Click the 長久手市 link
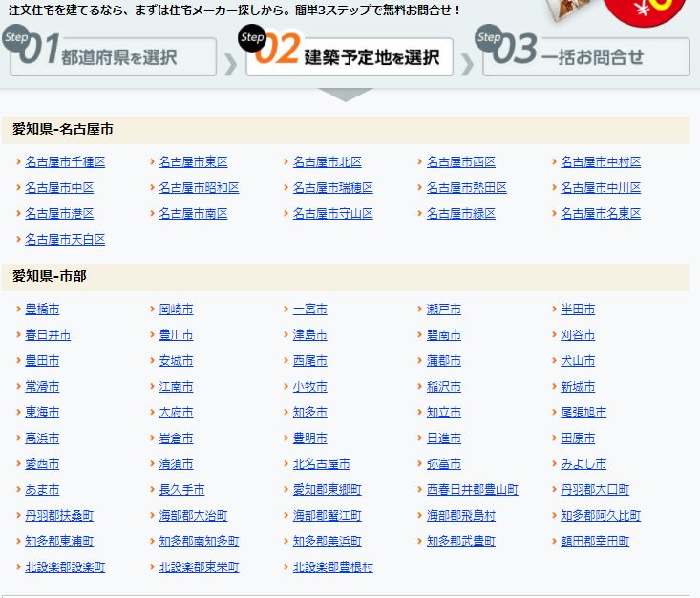Image resolution: width=700 pixels, height=598 pixels. click(x=181, y=490)
